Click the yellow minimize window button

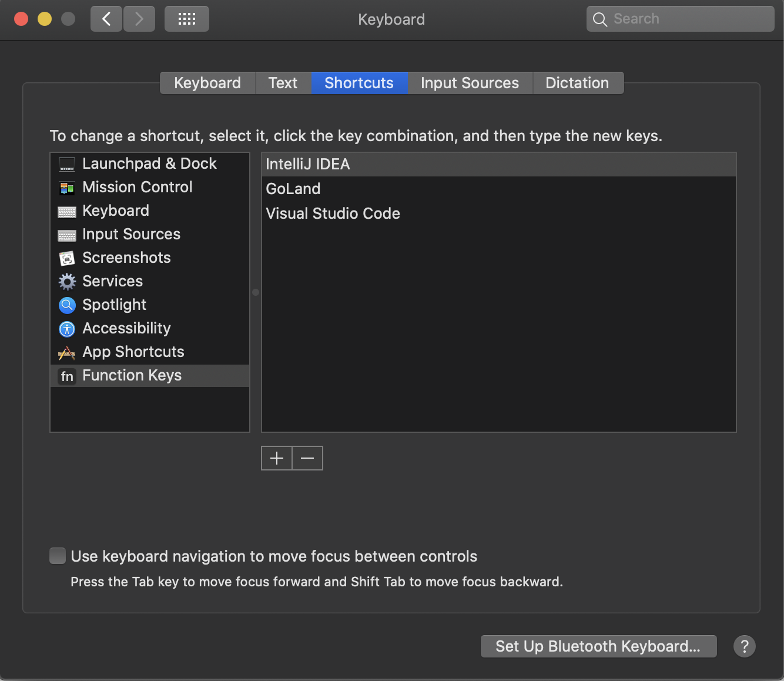(45, 19)
